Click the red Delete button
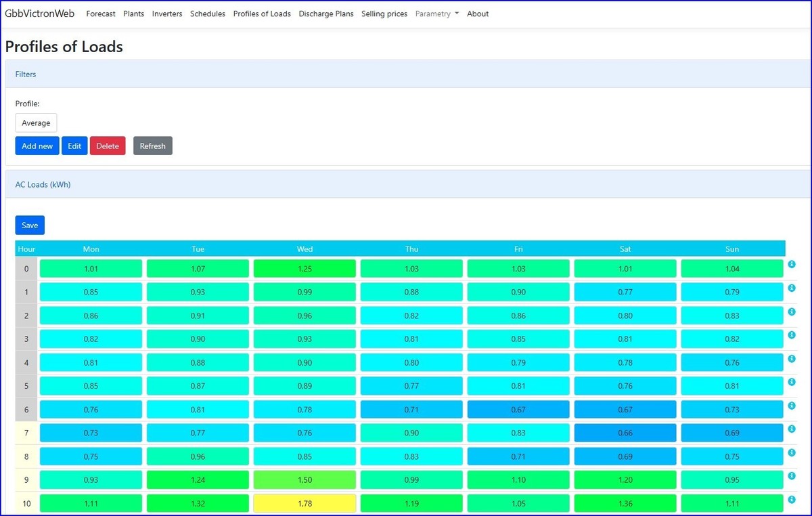 click(x=108, y=146)
